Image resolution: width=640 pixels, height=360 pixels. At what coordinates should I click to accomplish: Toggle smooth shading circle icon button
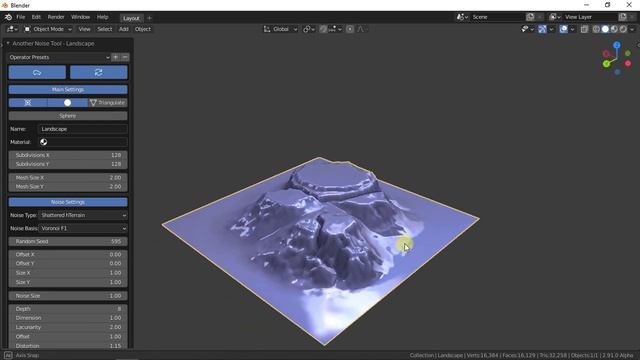point(67,103)
